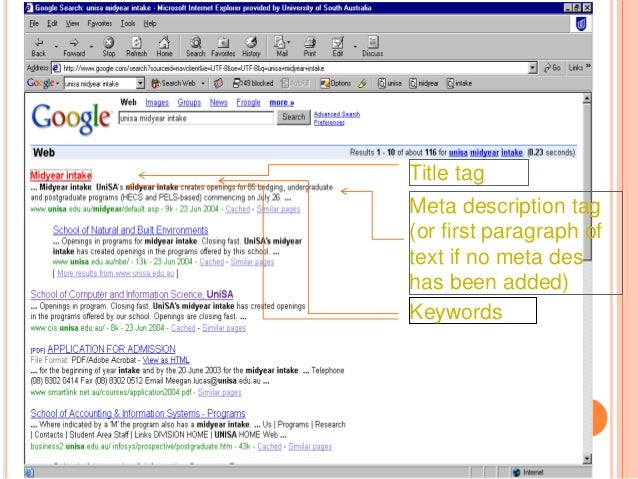The image size is (638, 479).
Task: Click the Forward navigation icon
Action: (x=74, y=47)
